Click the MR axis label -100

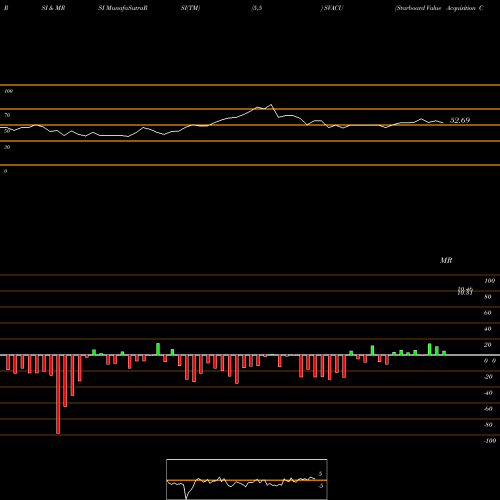click(490, 441)
